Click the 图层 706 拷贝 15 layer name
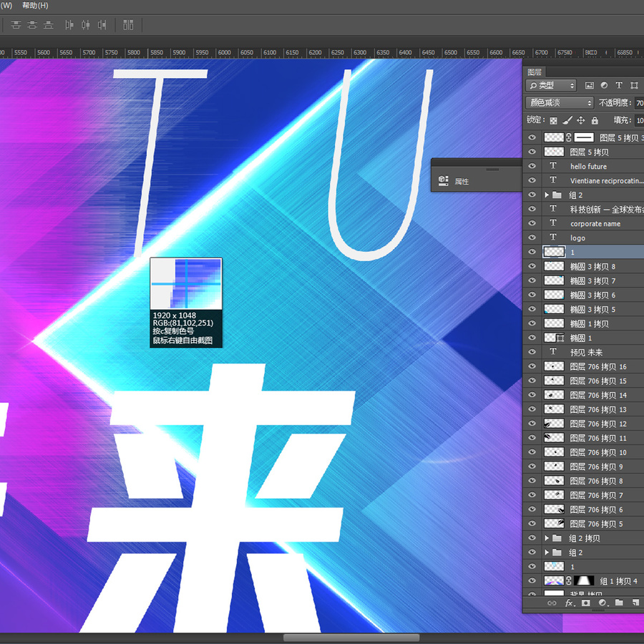644x644 pixels. 598,381
